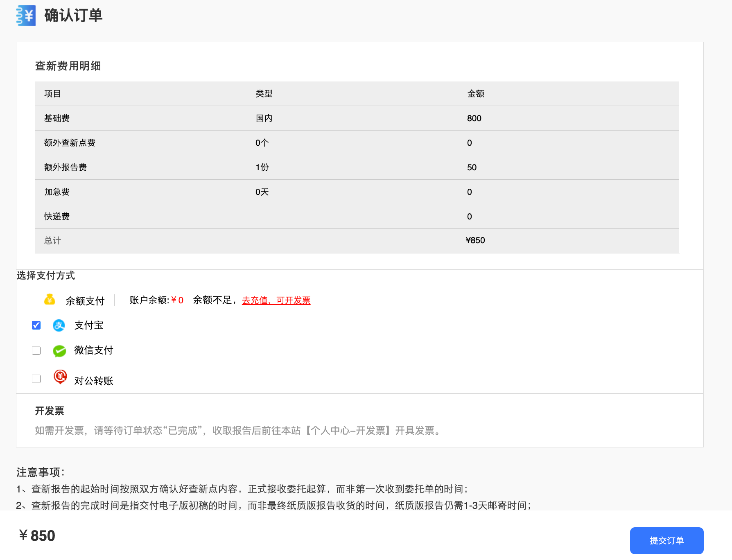Click the 查新费用明细 heading

click(x=68, y=66)
